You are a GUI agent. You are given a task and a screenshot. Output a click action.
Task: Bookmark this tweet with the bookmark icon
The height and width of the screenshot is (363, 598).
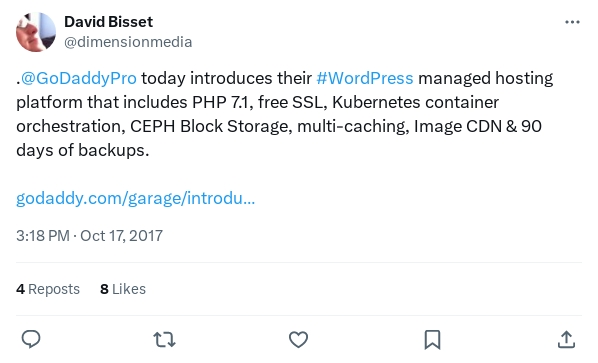tap(432, 339)
